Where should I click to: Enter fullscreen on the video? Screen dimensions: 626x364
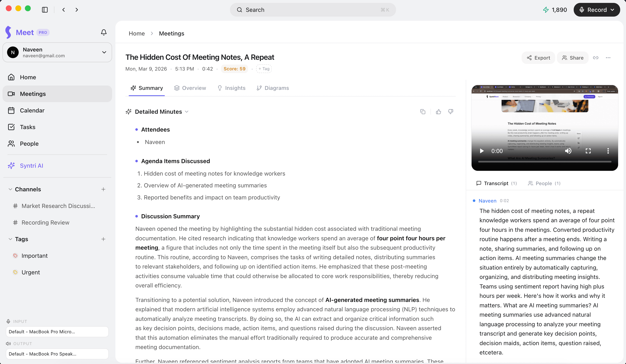tap(588, 151)
